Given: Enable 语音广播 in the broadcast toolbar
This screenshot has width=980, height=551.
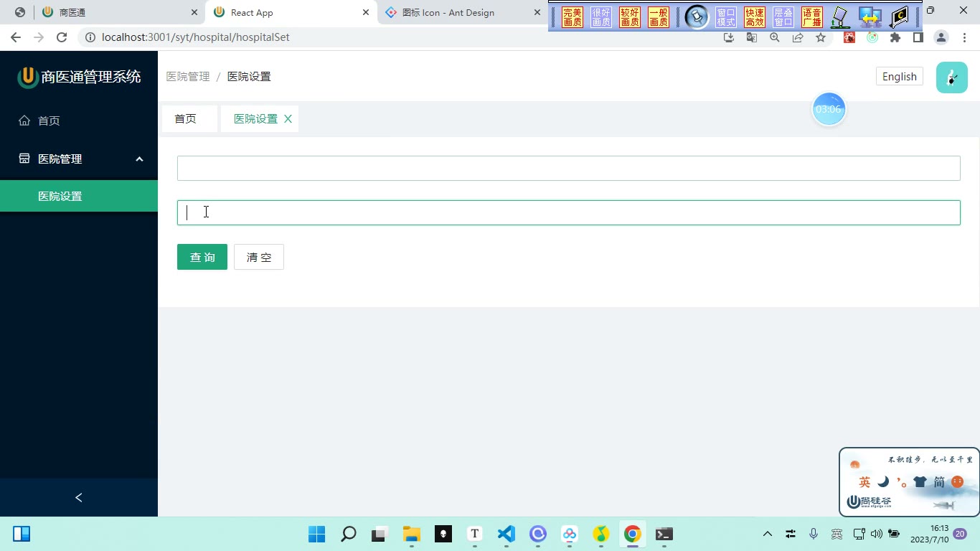Looking at the screenshot, I should pos(812,17).
